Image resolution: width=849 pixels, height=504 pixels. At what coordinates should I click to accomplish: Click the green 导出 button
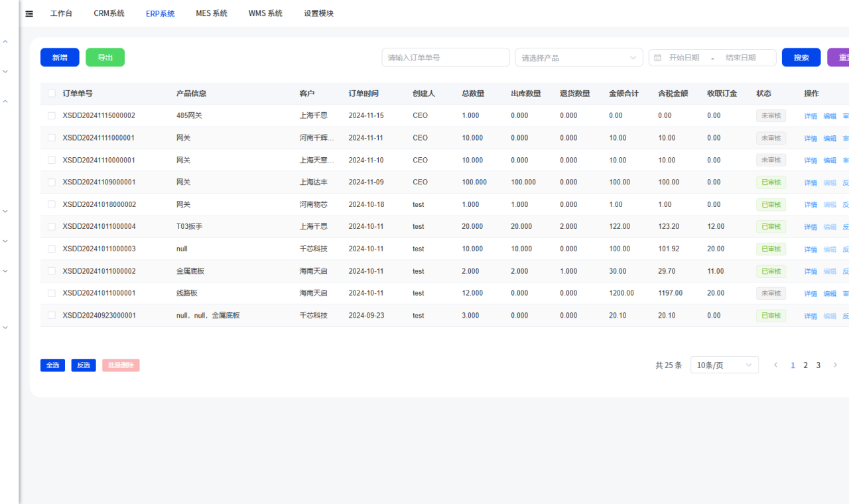pos(105,58)
